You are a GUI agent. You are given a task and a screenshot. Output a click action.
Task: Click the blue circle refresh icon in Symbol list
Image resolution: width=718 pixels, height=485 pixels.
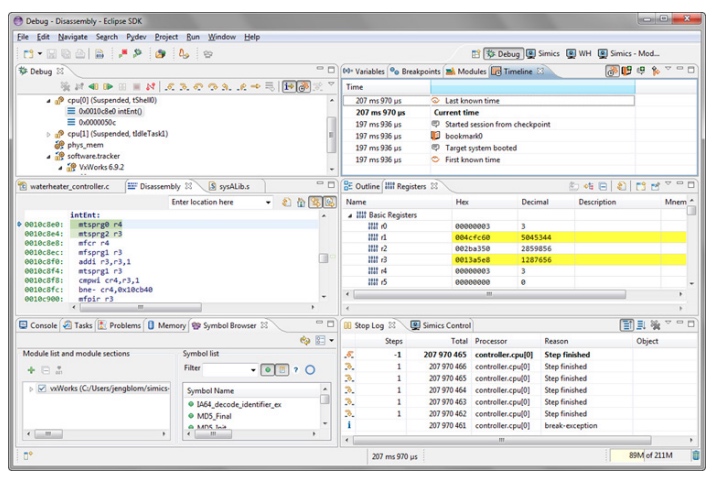click(x=310, y=370)
